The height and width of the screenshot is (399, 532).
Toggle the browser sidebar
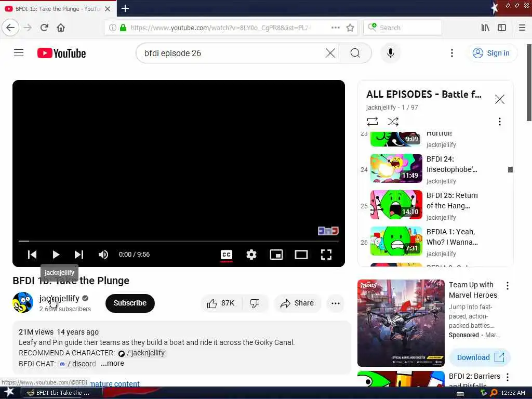[x=502, y=28]
